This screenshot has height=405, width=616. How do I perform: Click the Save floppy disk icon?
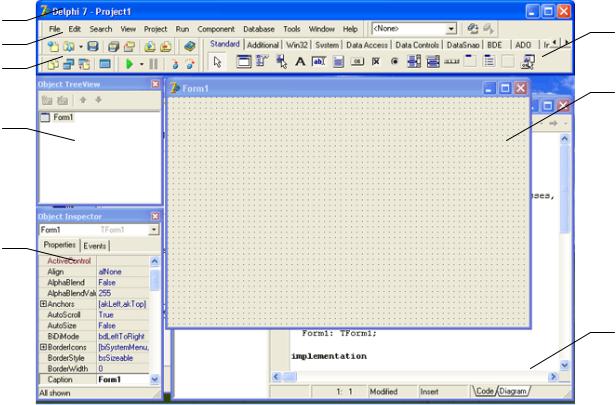(x=93, y=46)
